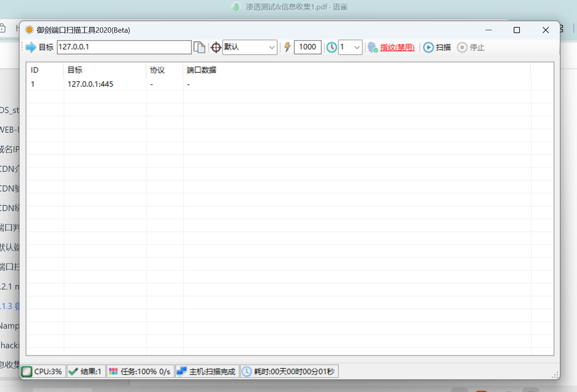The image size is (577, 392).
Task: Click the 目标 column header
Action: tap(105, 70)
